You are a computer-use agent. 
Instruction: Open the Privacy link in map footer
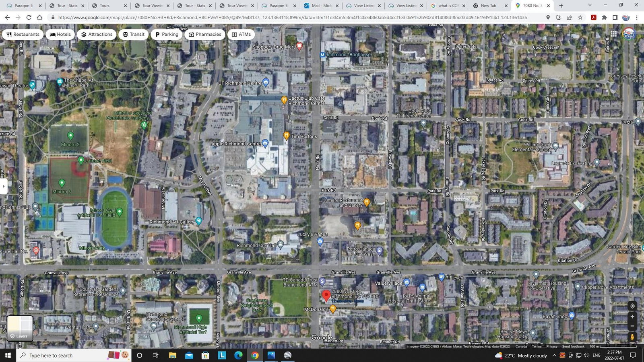click(x=552, y=346)
